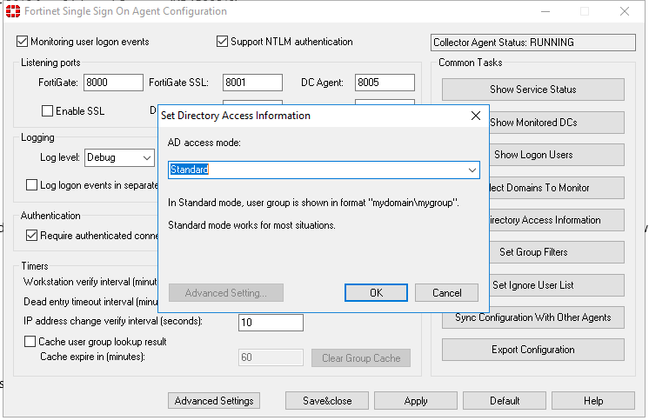Click OK in the directory access dialog
The width and height of the screenshot is (649, 420).
click(376, 293)
